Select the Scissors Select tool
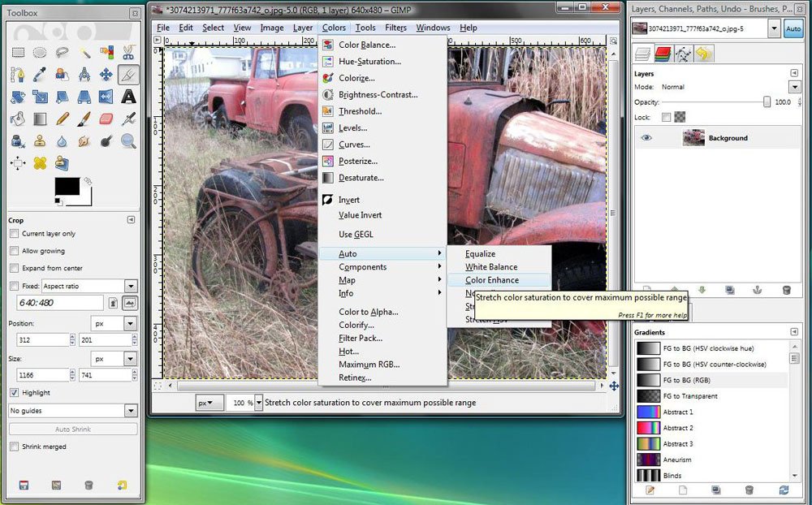The width and height of the screenshot is (812, 505). point(128,52)
